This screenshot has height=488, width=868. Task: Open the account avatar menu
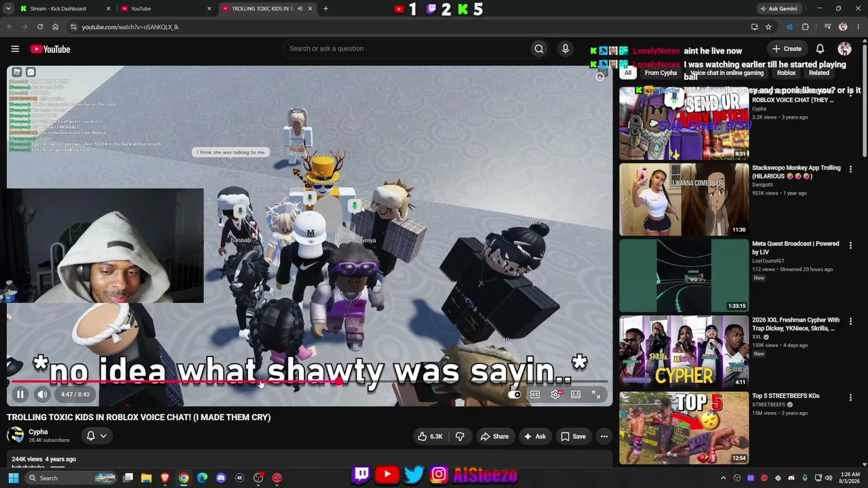pyautogui.click(x=844, y=49)
